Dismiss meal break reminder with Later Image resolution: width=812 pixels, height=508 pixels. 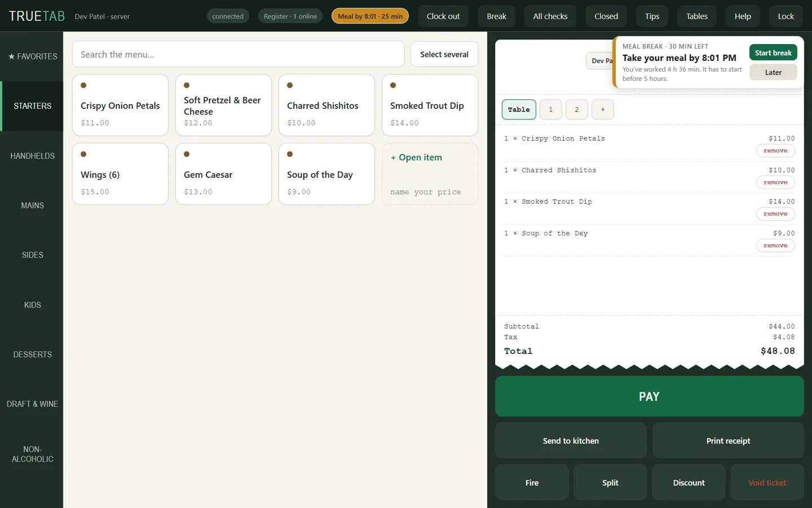773,72
